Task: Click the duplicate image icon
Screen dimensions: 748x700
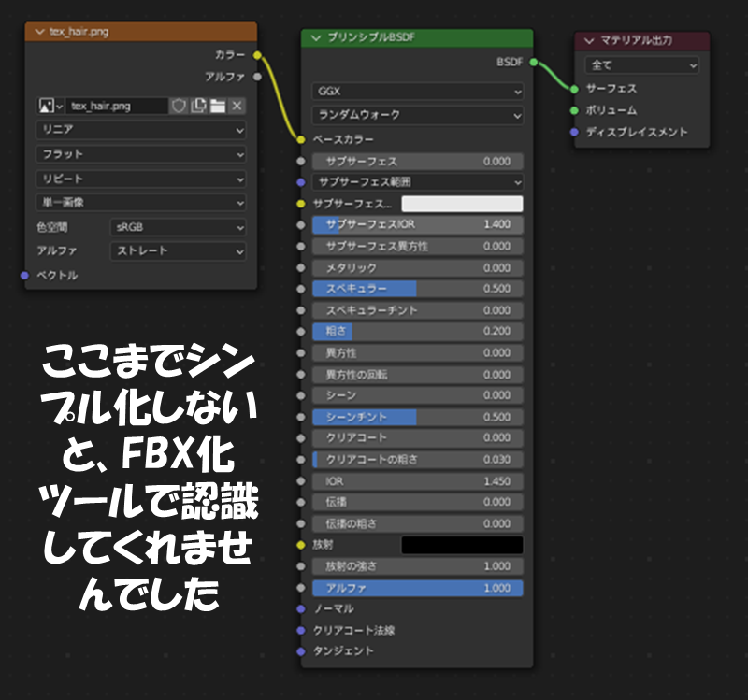Action: click(x=198, y=107)
